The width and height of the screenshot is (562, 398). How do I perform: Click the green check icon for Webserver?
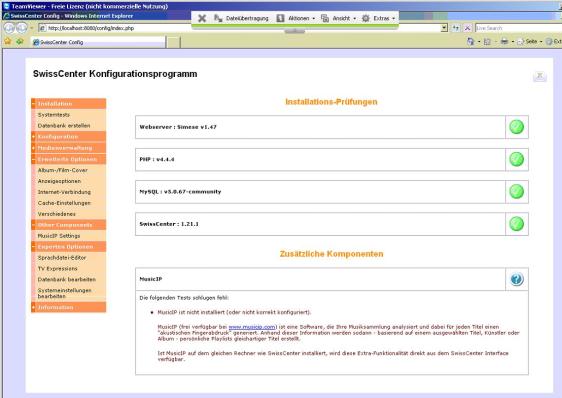(x=516, y=127)
